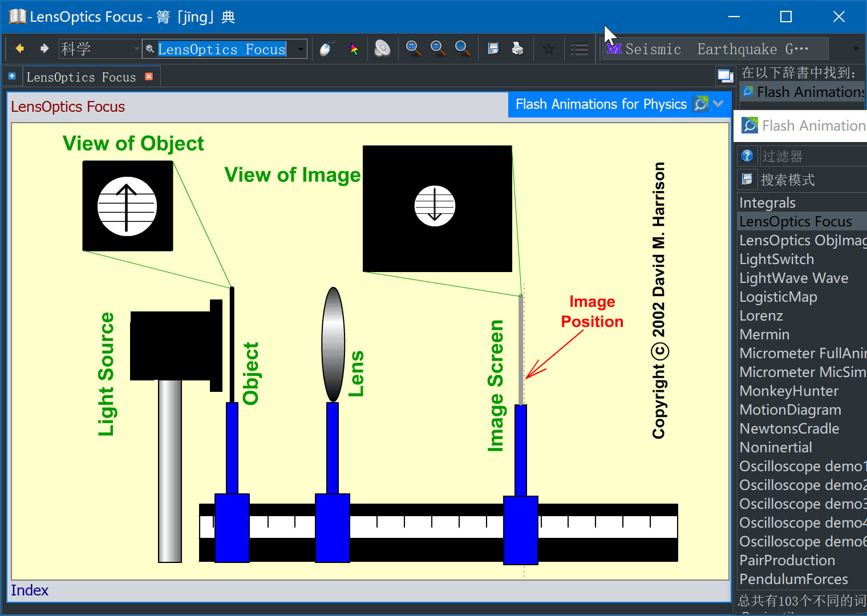The image size is (867, 616).
Task: Zoom in using the plus magnifier
Action: coord(414,49)
